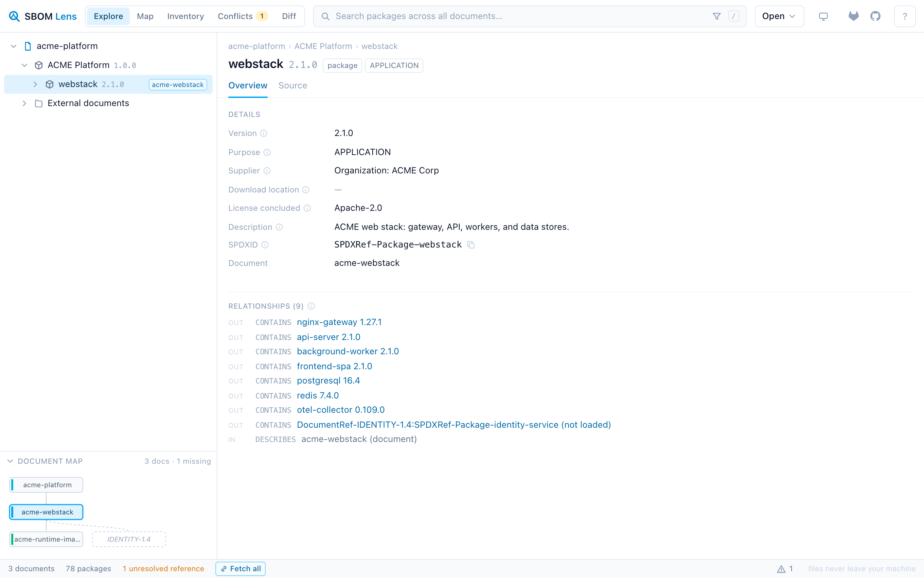Click the acme-webstack tag in tree
The image size is (924, 578).
178,84
